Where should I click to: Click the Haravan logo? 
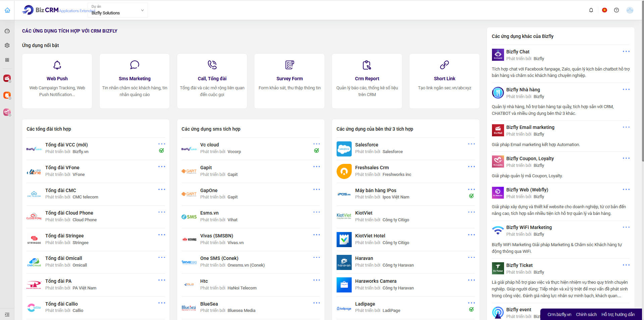tap(344, 262)
